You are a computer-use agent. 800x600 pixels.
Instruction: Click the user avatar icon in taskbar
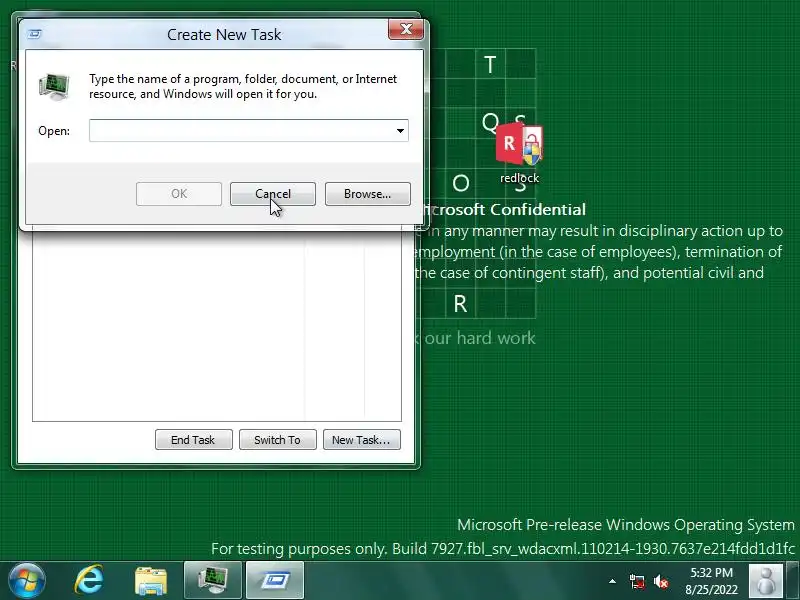click(765, 581)
